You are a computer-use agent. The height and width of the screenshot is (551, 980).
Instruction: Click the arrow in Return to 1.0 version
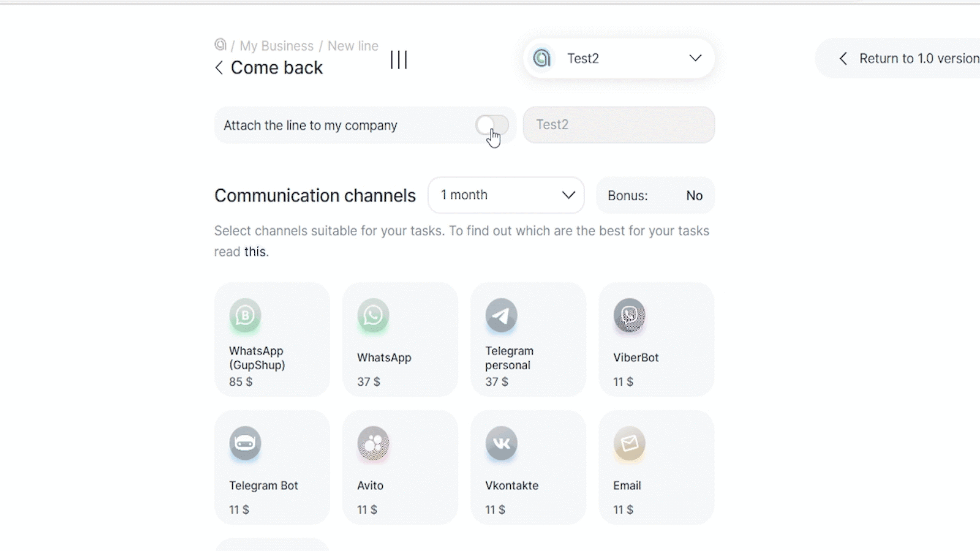click(x=843, y=58)
